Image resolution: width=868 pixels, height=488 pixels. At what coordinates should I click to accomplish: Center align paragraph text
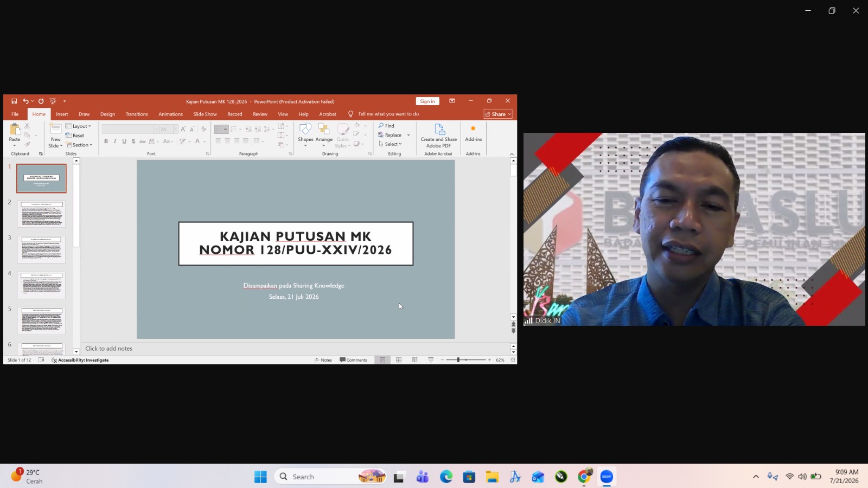click(227, 142)
